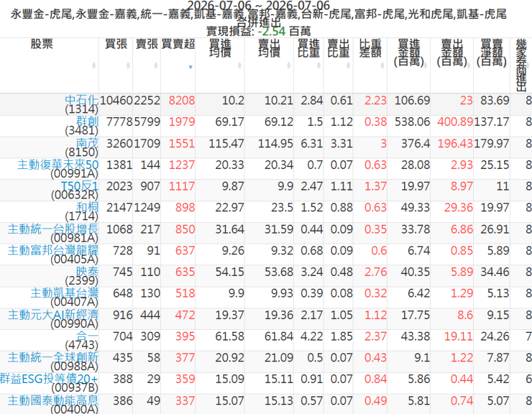Sort table by 股票 column sort arrow
Screen dimensions: 532x414
click(x=94, y=66)
